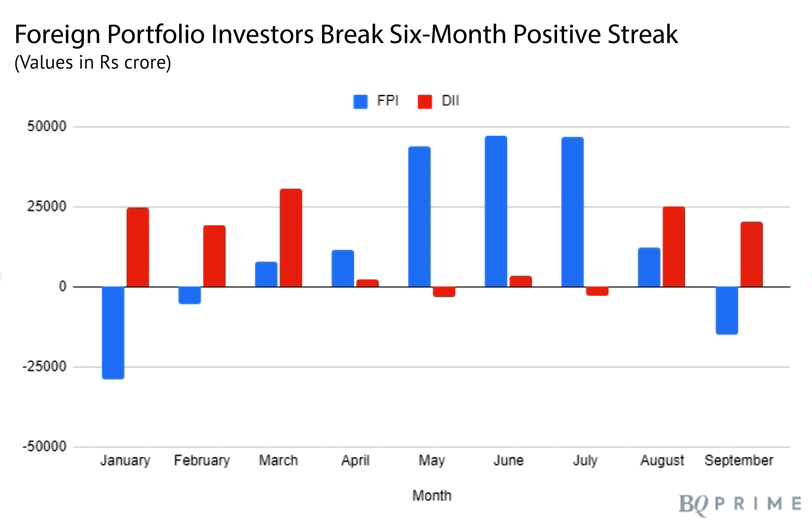Select the March red DII bar

[291, 238]
